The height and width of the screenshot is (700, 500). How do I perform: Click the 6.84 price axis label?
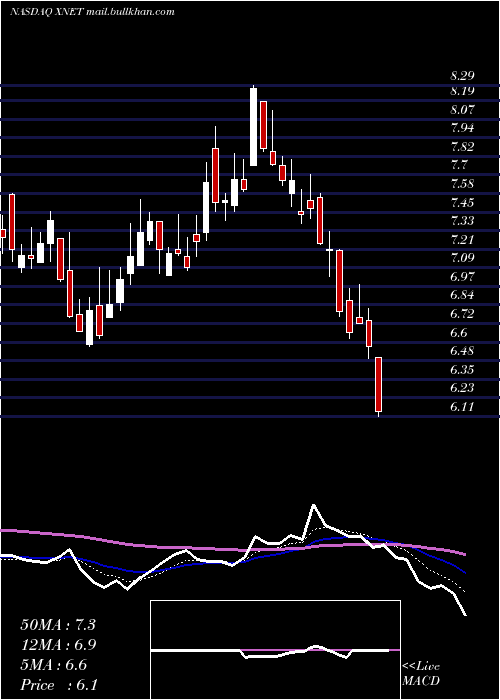pyautogui.click(x=462, y=296)
